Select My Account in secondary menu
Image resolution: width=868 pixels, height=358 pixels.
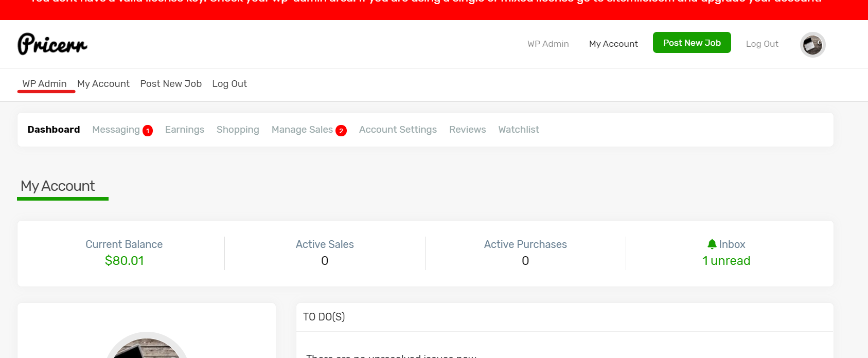point(103,84)
